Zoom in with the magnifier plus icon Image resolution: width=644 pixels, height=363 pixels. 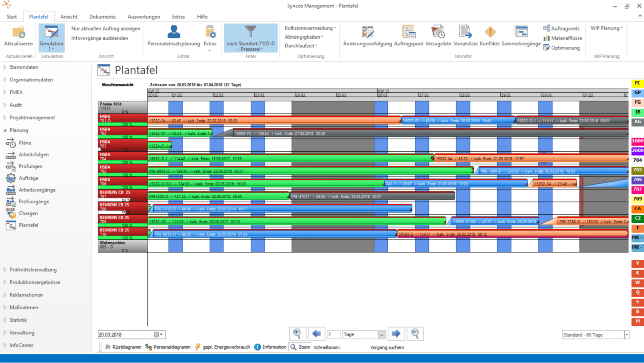click(x=297, y=334)
